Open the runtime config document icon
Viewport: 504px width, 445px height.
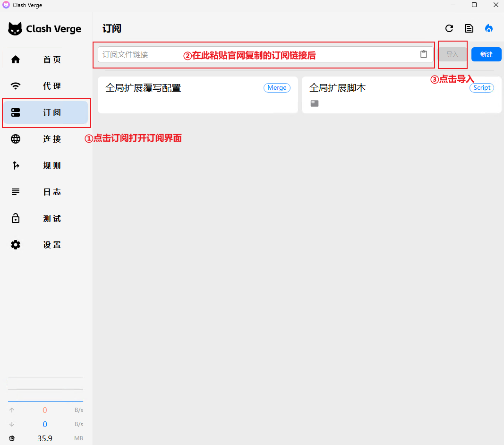click(x=469, y=29)
